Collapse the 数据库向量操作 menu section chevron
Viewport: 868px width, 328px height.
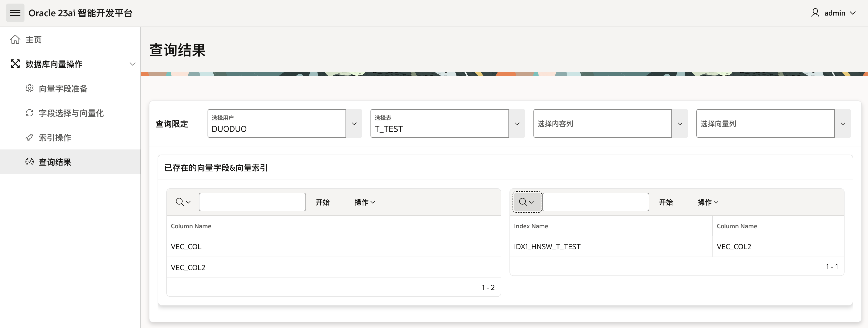(x=132, y=64)
